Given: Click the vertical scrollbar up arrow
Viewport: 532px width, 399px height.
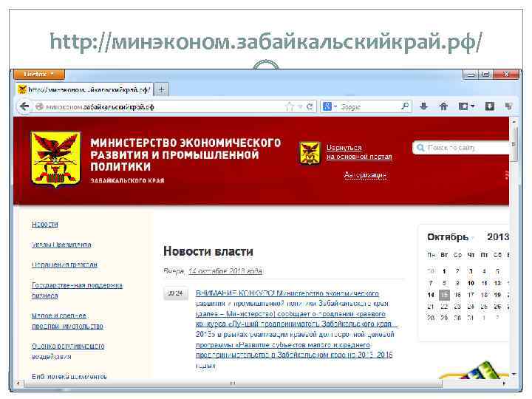Looking at the screenshot, I should pyautogui.click(x=514, y=121).
